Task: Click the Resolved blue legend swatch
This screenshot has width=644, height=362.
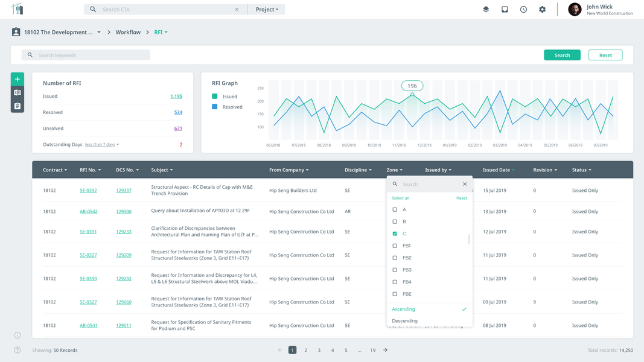Action: [x=214, y=107]
